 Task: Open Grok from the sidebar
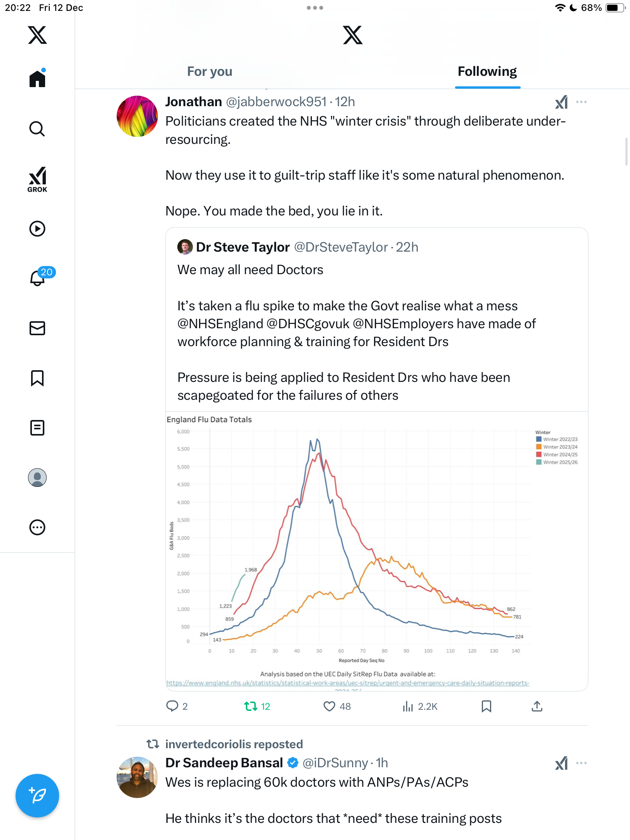pyautogui.click(x=37, y=179)
